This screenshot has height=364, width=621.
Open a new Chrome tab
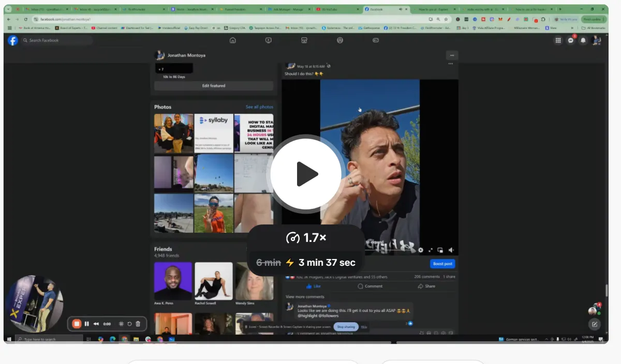(559, 9)
